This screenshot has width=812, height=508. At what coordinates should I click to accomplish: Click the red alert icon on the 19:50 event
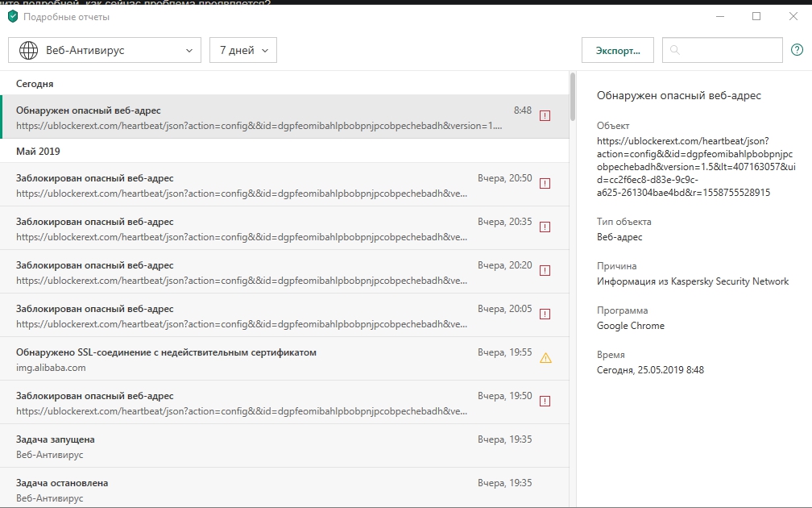(x=545, y=402)
